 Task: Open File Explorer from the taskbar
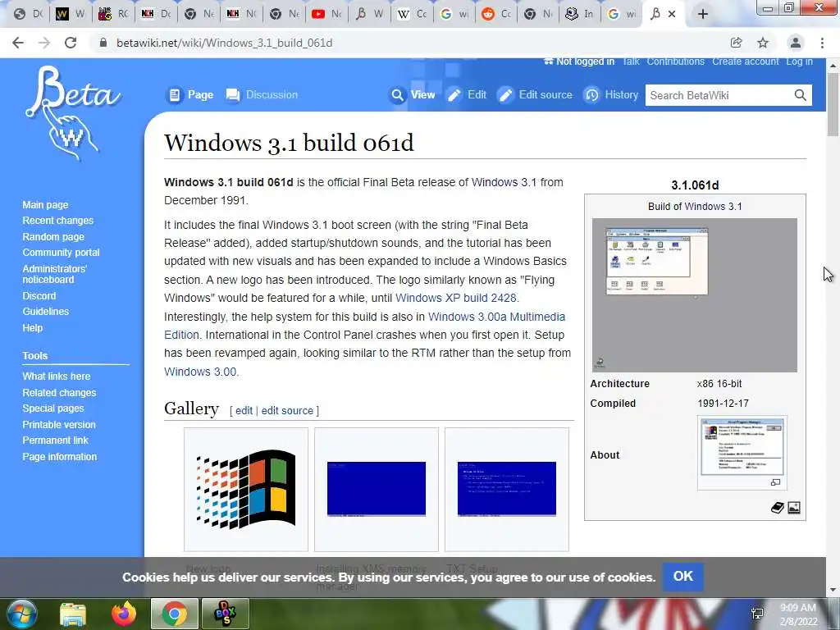pos(73,614)
